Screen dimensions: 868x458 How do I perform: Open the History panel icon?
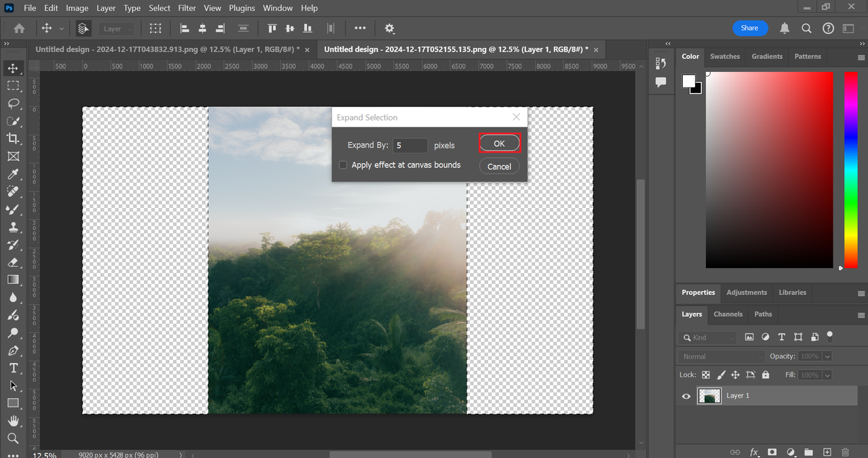click(661, 63)
